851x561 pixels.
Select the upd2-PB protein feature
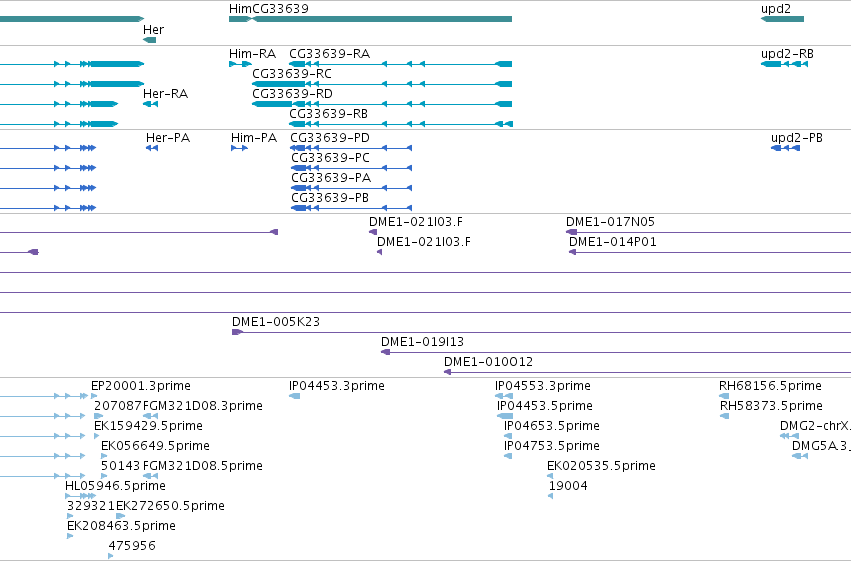click(785, 148)
